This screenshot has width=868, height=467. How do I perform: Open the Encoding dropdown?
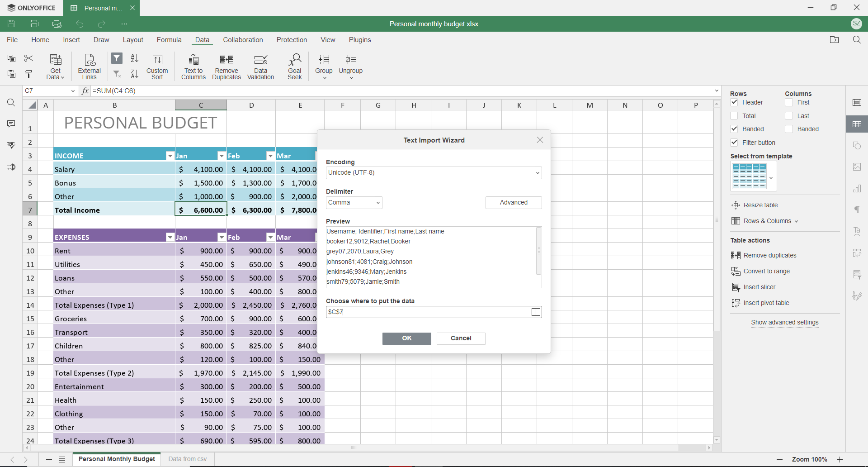click(434, 173)
